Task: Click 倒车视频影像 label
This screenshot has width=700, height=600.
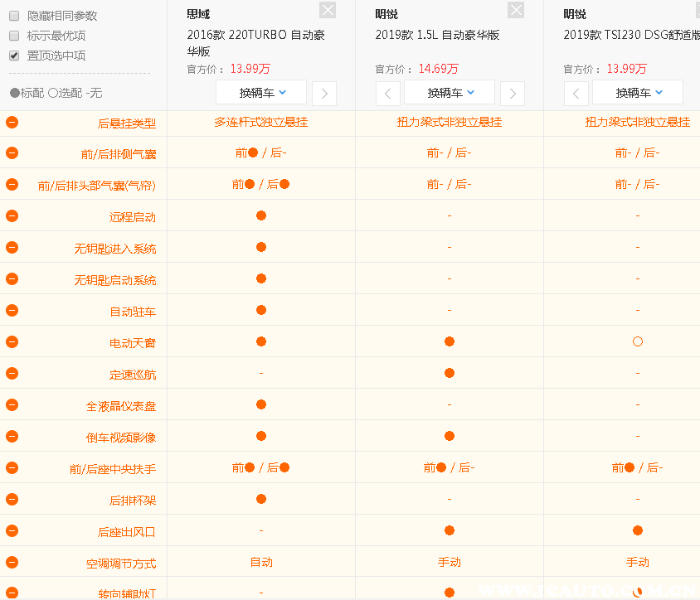Action: pyautogui.click(x=121, y=438)
